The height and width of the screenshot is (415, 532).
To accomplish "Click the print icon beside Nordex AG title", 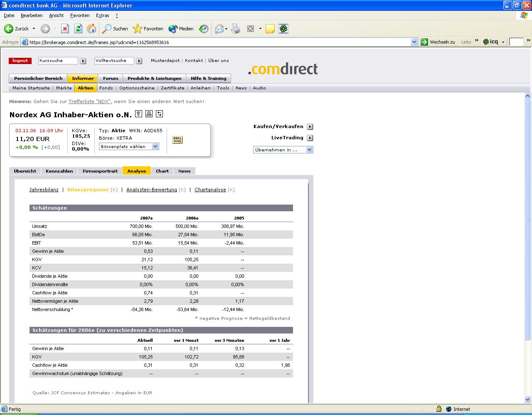I will click(x=149, y=114).
